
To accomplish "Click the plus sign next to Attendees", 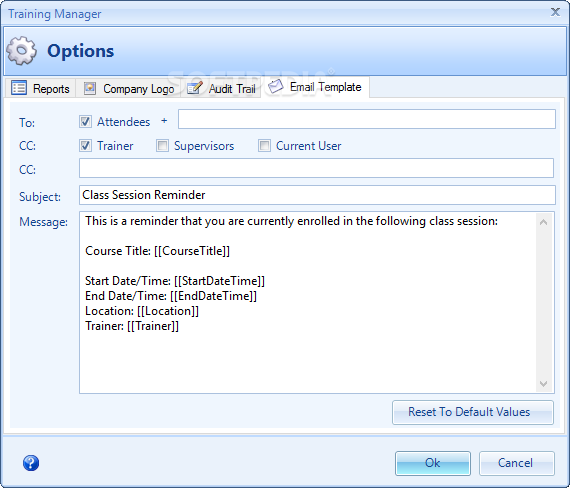I will (x=164, y=121).
